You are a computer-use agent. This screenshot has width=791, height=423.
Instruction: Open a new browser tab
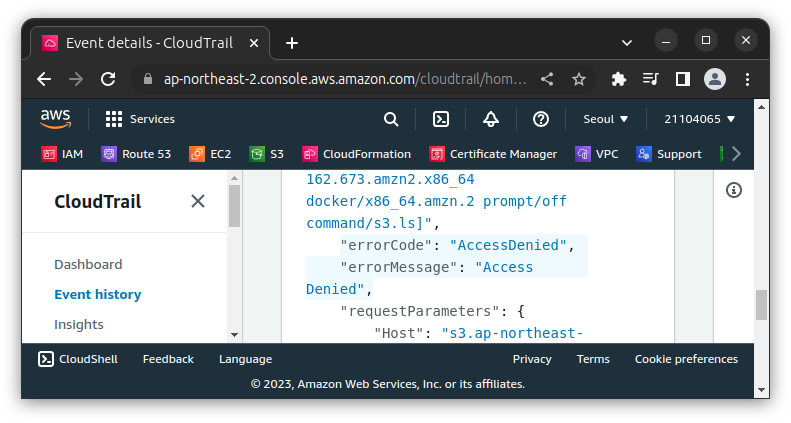292,43
